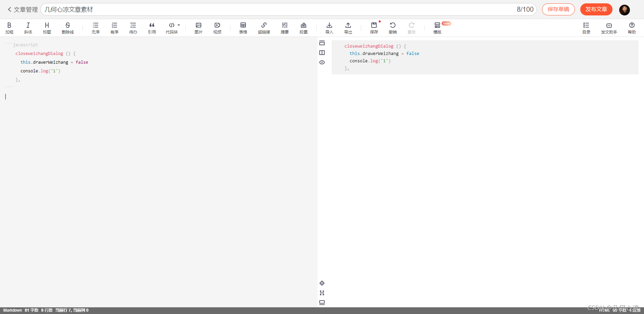Open the 帮助 help panel

coord(632,28)
